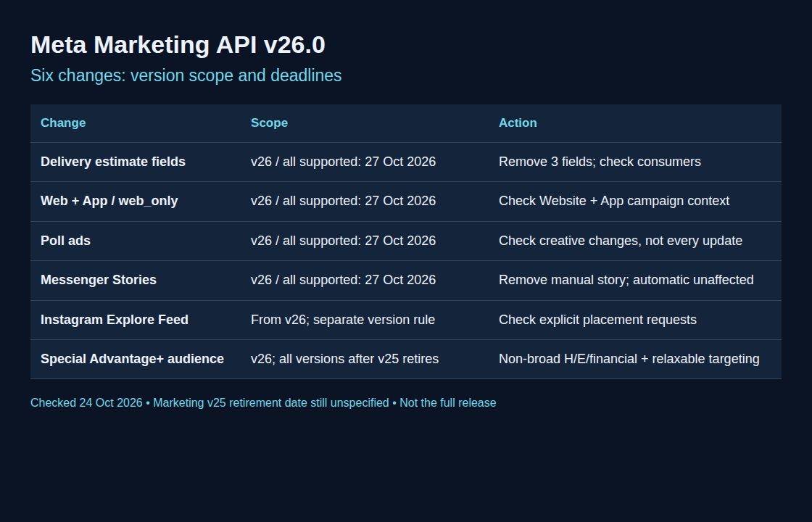Click 'v26; all versions after v25 retires'
The image size is (812, 522).
point(344,359)
